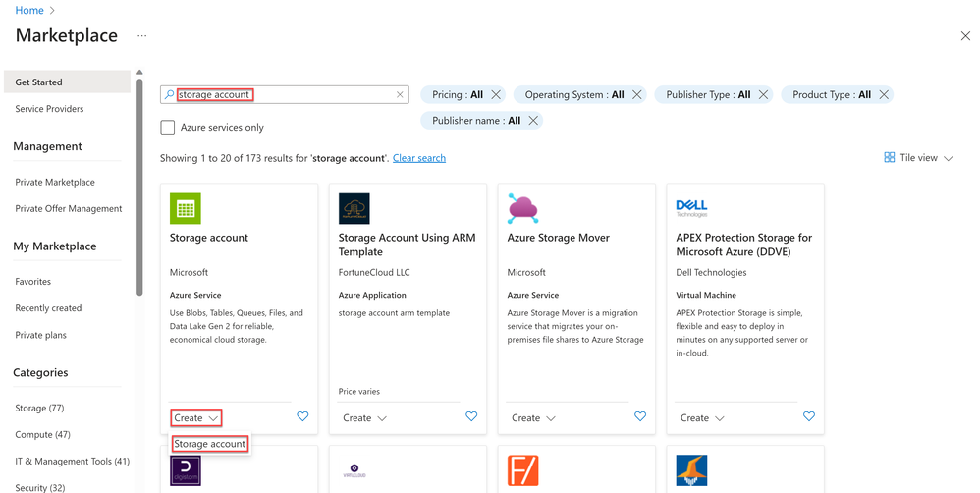Filter by IT & Management Tools (41)
The width and height of the screenshot is (980, 493).
[73, 462]
